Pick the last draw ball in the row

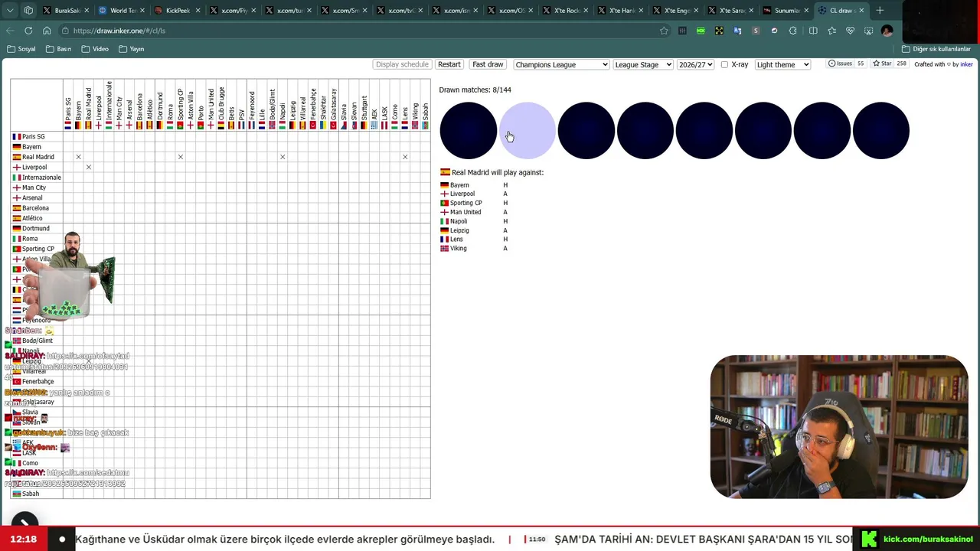point(881,130)
